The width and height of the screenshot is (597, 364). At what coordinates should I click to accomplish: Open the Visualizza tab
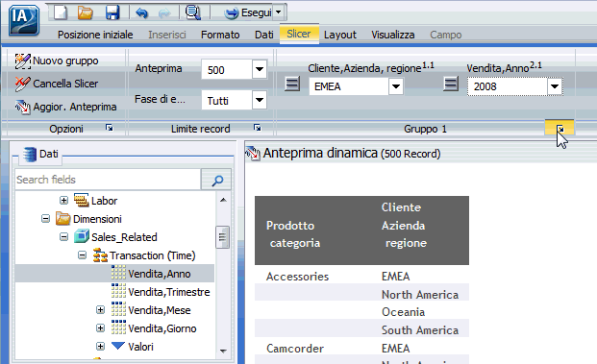click(392, 35)
